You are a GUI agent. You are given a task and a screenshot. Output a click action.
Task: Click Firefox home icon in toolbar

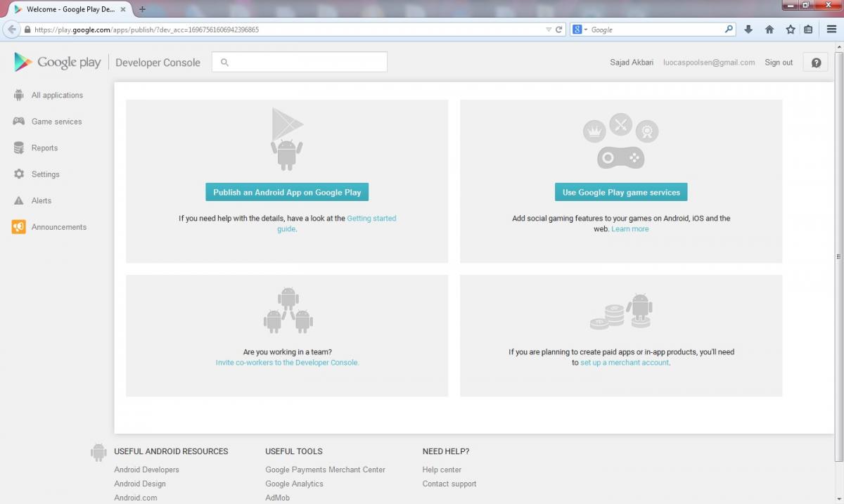769,30
